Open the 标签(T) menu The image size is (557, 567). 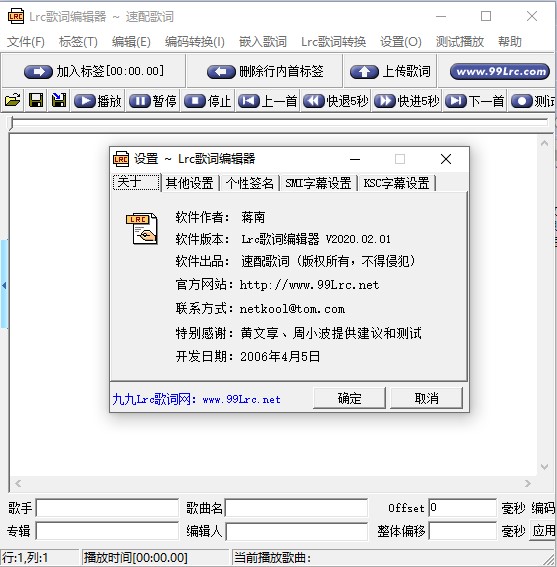78,42
